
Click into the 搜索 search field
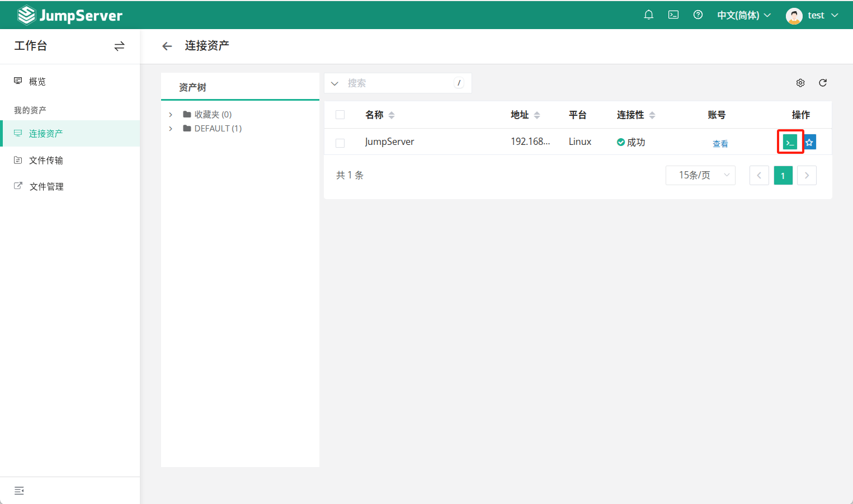tap(398, 83)
